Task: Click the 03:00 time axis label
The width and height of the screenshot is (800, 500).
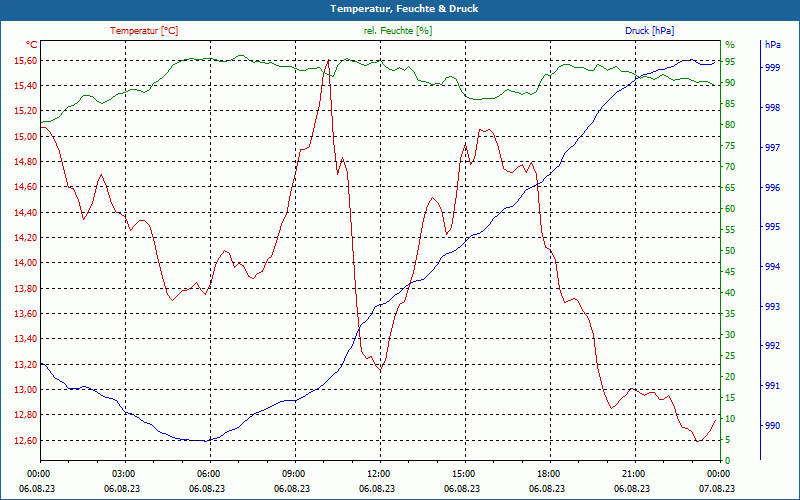Action: point(123,473)
